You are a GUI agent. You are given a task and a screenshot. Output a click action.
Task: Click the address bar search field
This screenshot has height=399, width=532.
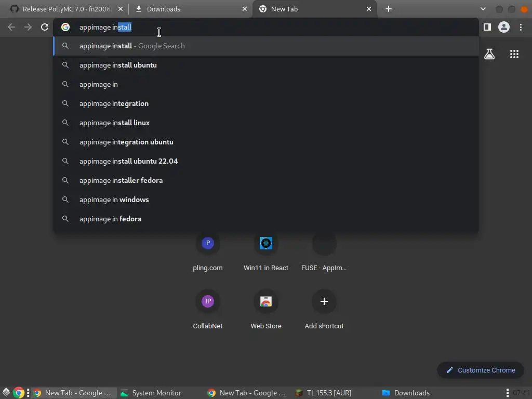tap(265, 27)
